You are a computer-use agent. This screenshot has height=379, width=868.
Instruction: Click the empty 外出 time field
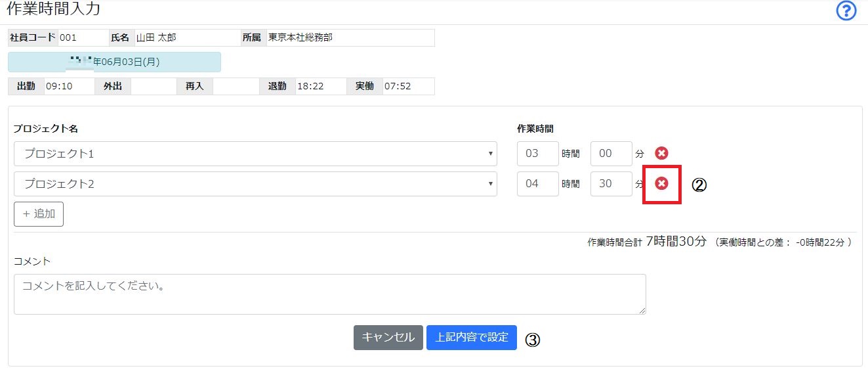coord(154,86)
